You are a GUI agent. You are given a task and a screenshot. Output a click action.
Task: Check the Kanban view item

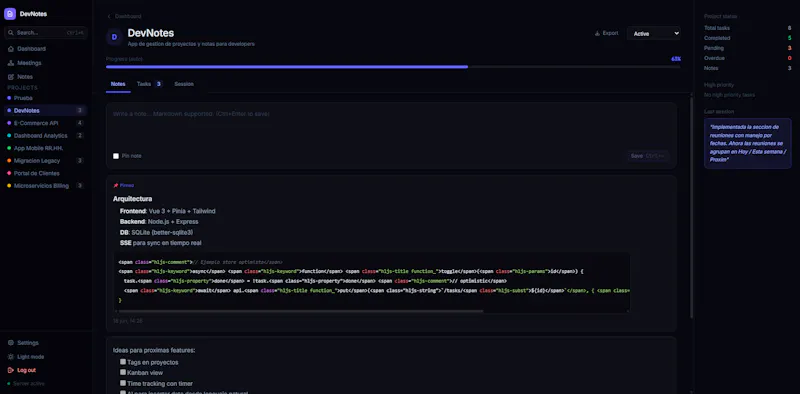pyautogui.click(x=123, y=373)
